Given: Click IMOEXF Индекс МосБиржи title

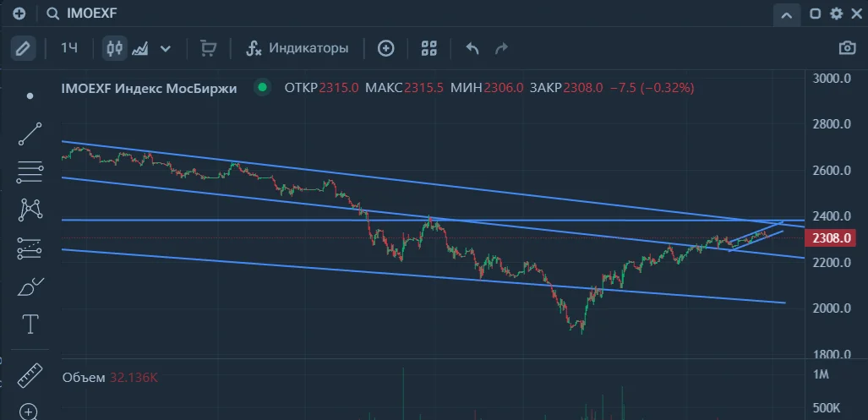Looking at the screenshot, I should 149,88.
